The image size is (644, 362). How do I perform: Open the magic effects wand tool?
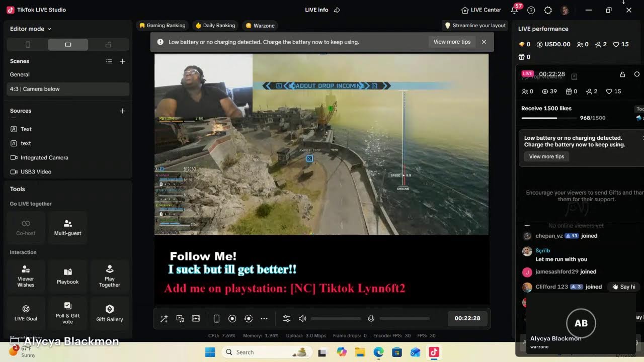(x=164, y=319)
